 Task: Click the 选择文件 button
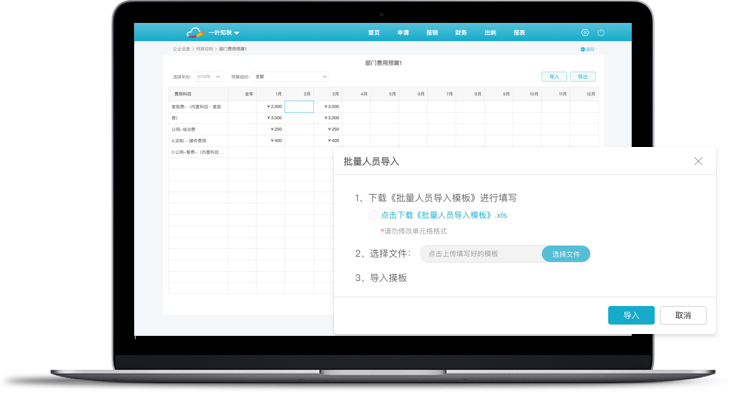click(566, 254)
